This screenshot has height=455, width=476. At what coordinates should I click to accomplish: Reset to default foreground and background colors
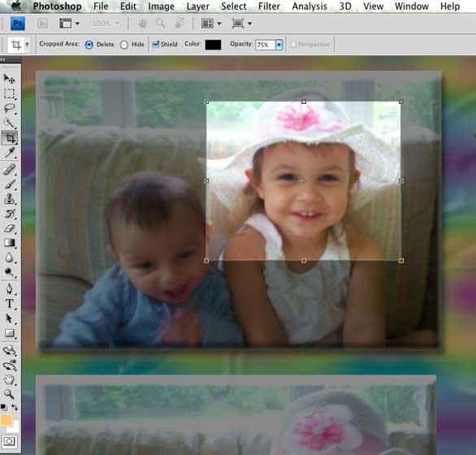(x=3, y=407)
